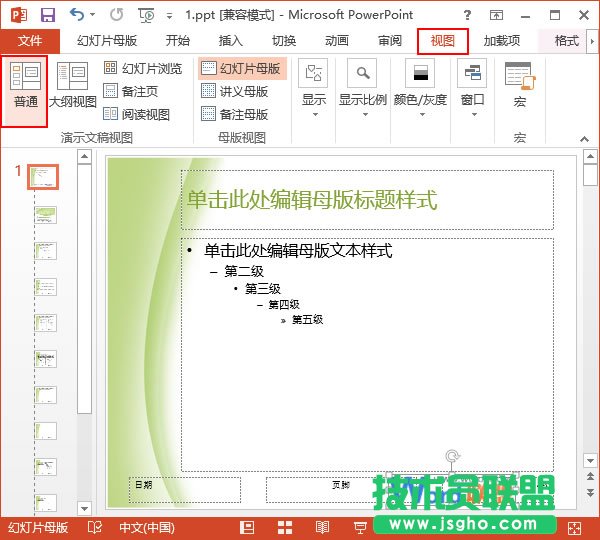Expand the 颜色/灰度 dropdown
The width and height of the screenshot is (600, 540).
click(420, 89)
